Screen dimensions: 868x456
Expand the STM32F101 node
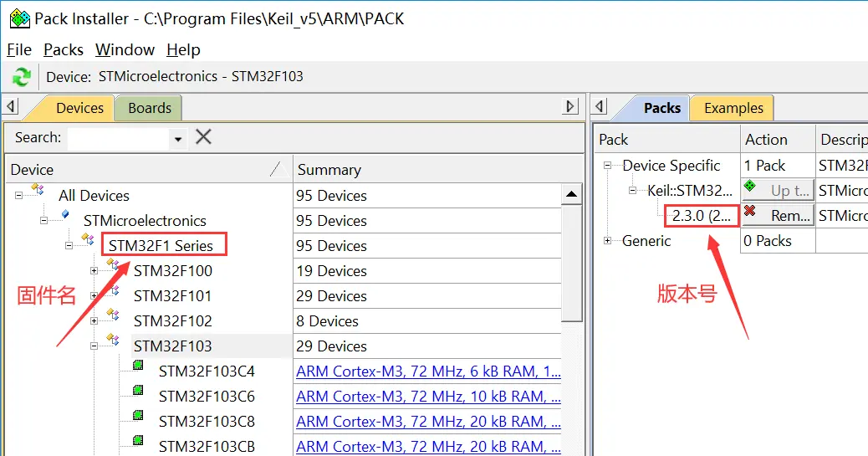pos(94,296)
